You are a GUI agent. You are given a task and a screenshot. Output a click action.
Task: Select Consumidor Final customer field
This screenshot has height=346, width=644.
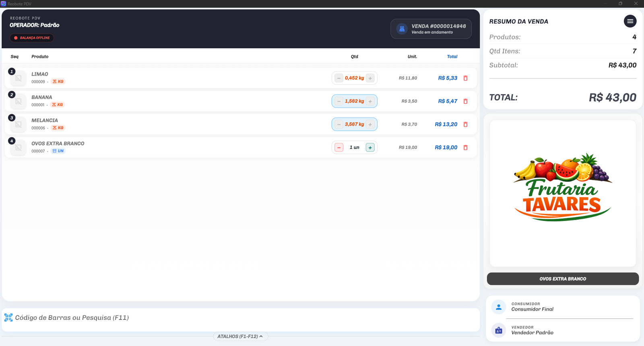[x=563, y=307]
